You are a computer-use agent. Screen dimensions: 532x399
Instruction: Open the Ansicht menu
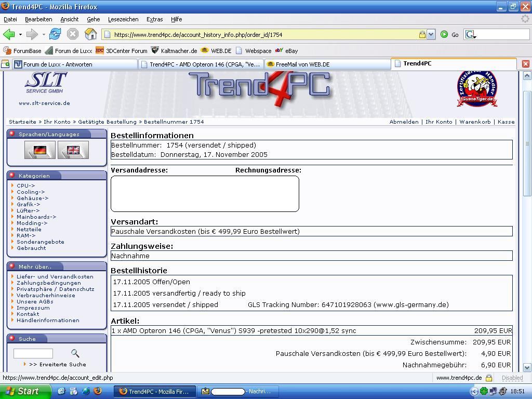click(70, 19)
